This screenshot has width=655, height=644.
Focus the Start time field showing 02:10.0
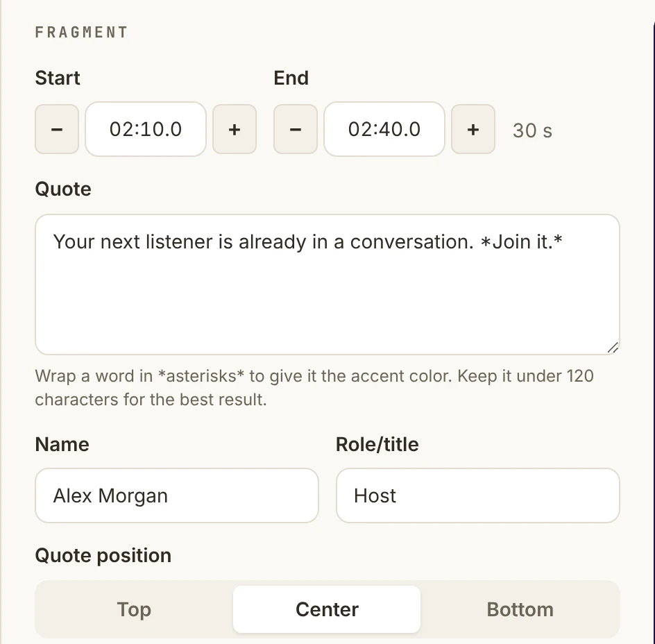coord(146,129)
